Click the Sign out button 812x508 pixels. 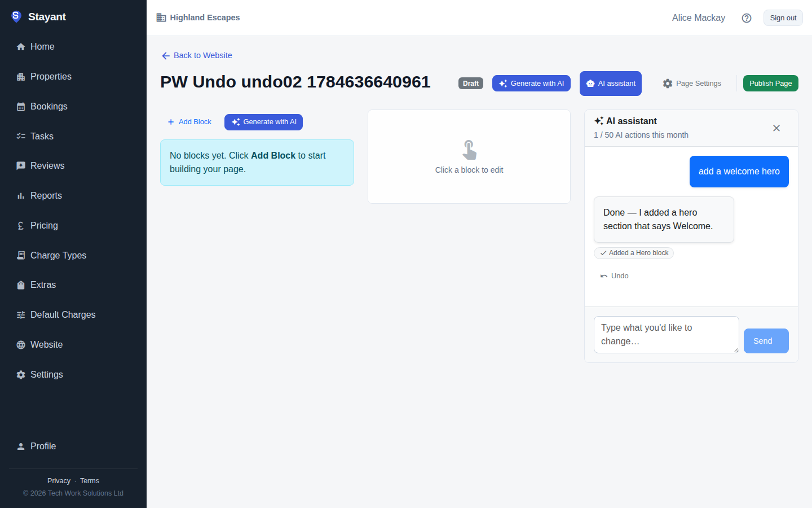pyautogui.click(x=783, y=18)
